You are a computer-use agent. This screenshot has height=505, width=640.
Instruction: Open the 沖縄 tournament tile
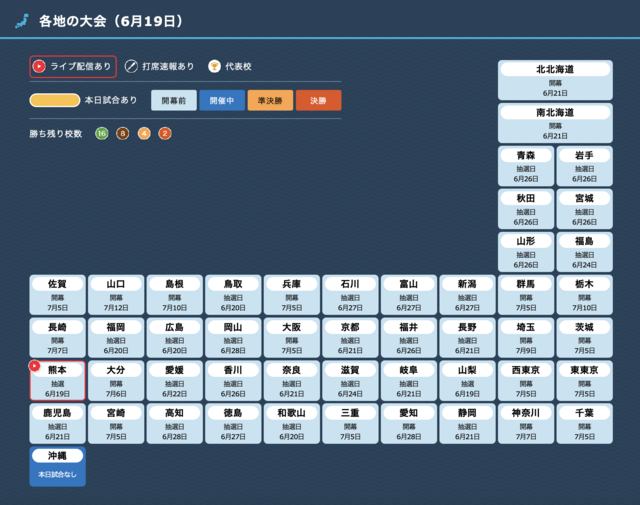[58, 466]
